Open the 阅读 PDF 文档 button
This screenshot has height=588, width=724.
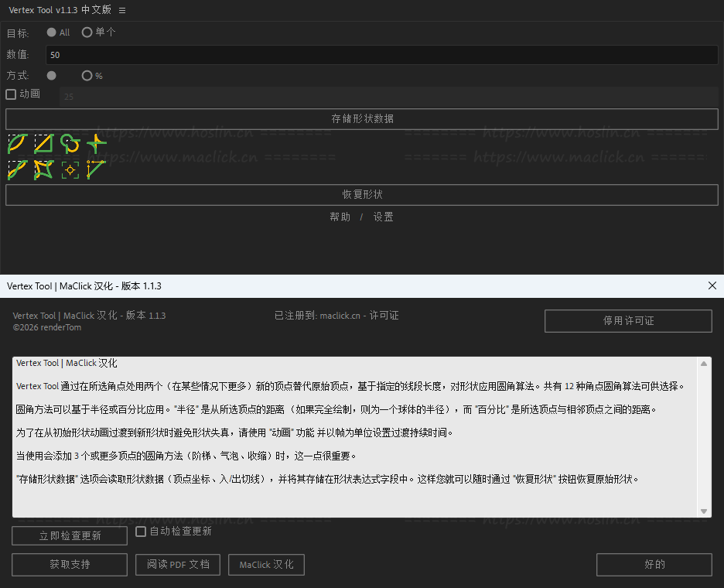(178, 565)
